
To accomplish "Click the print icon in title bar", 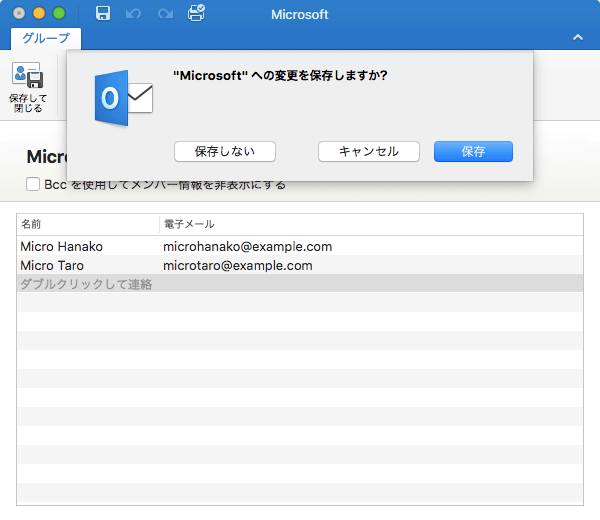I will pyautogui.click(x=196, y=13).
